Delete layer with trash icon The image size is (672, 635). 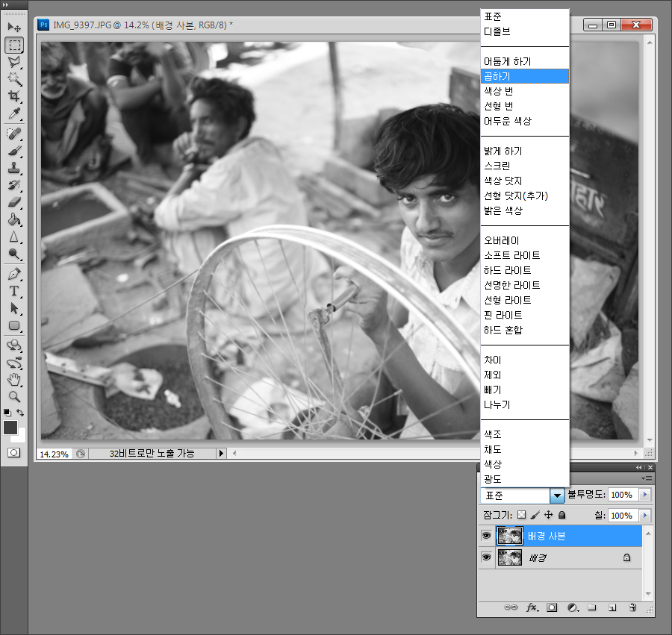pyautogui.click(x=632, y=607)
